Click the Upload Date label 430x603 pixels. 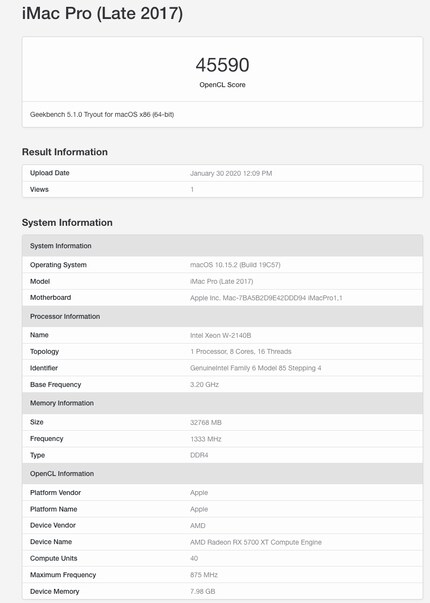coord(50,173)
